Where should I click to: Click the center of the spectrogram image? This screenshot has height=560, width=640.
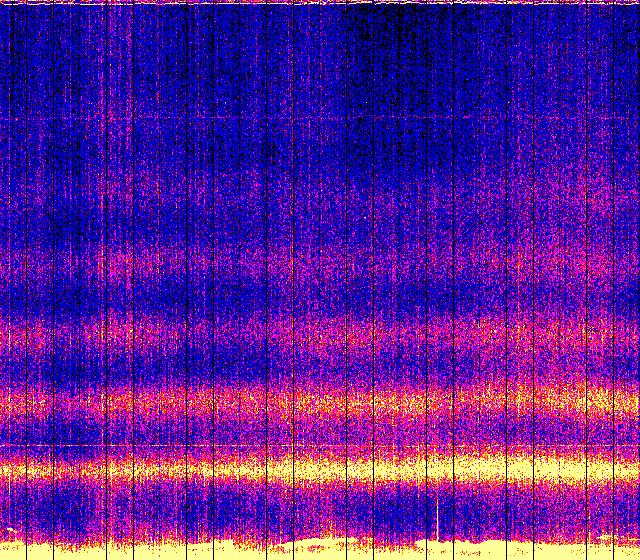tap(320, 280)
